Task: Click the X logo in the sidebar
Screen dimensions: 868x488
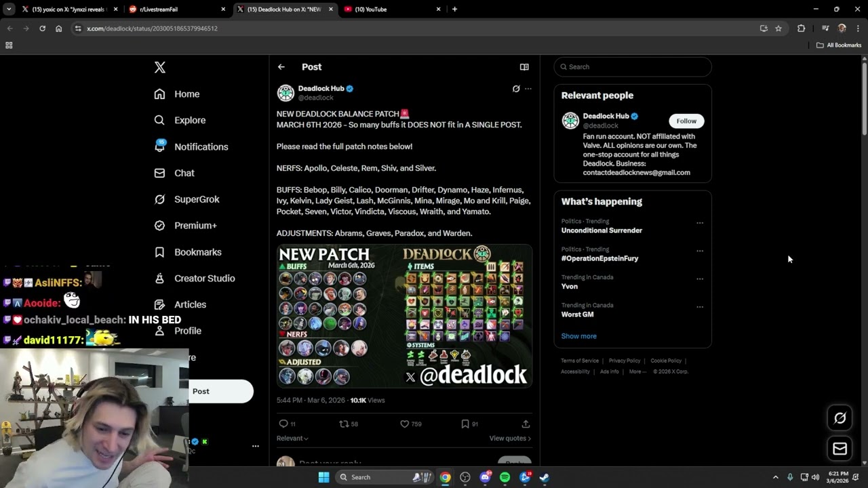Action: 159,67
